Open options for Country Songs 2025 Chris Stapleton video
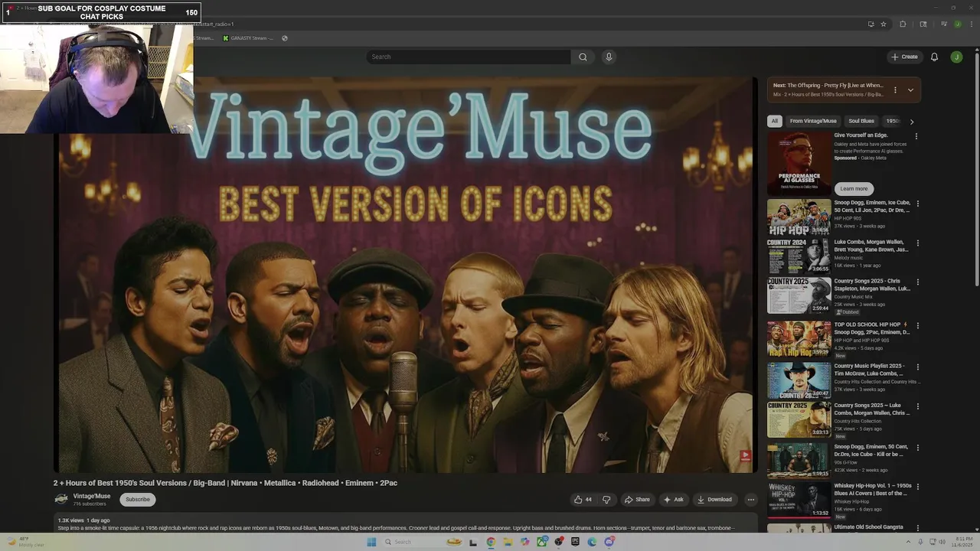Screen dimensions: 980x551 [x=917, y=282]
